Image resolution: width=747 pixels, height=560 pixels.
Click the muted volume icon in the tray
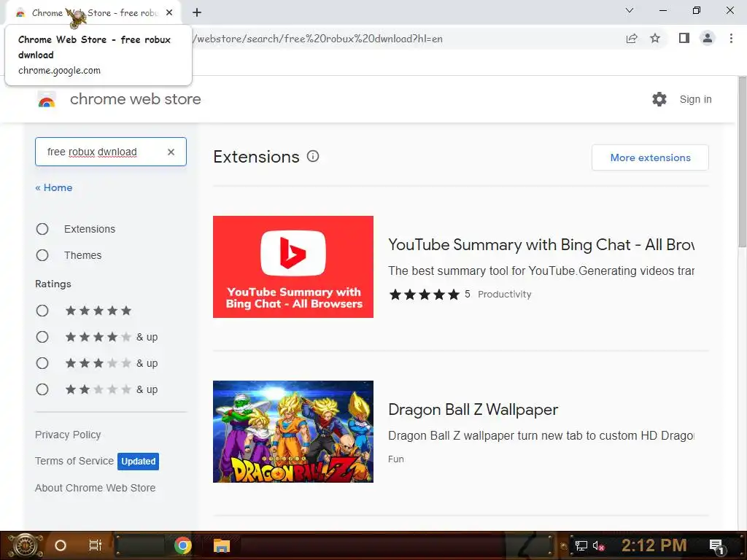(x=599, y=545)
